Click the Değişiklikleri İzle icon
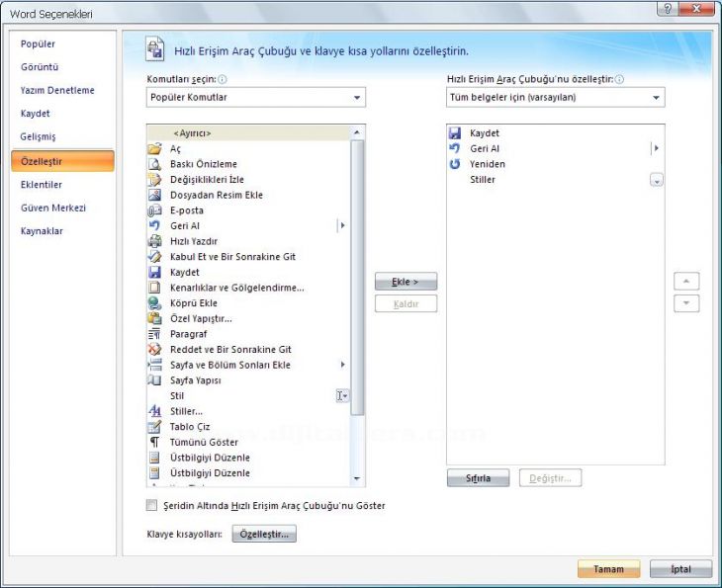Viewport: 722px width, 588px height. click(154, 180)
